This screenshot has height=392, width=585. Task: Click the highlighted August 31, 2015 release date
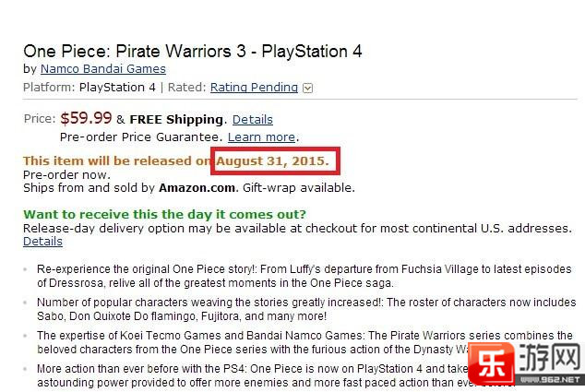tap(273, 160)
